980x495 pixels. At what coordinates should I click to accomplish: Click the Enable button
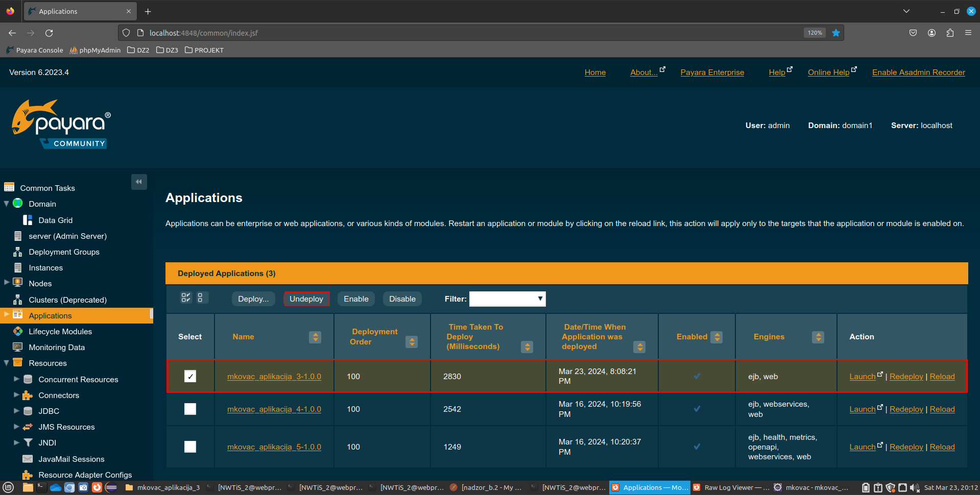(x=356, y=299)
